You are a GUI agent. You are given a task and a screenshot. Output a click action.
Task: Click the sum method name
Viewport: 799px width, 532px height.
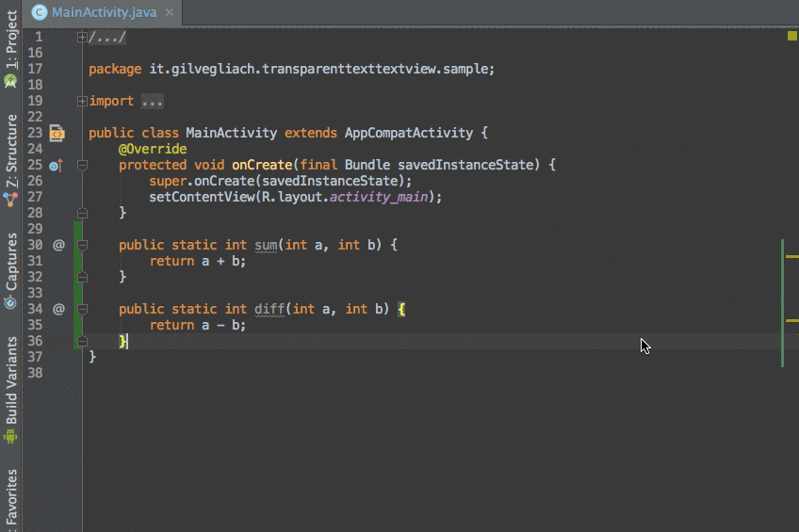[266, 246]
